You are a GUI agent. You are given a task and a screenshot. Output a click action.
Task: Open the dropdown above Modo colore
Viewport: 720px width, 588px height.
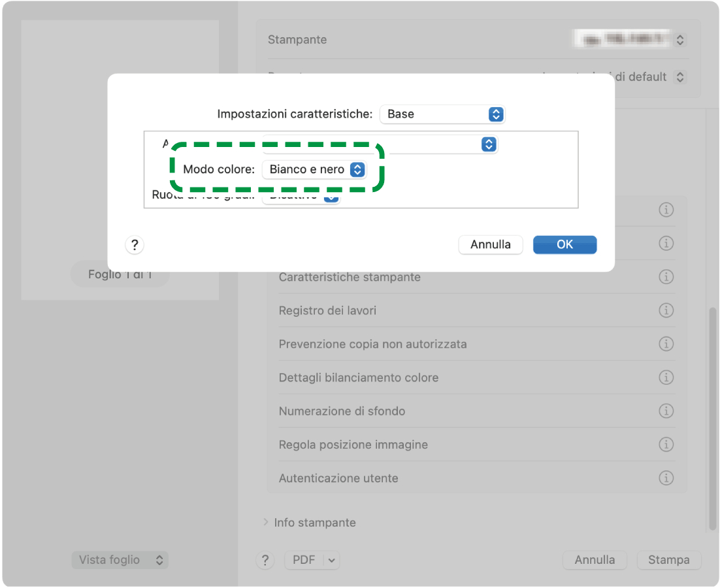(x=380, y=144)
